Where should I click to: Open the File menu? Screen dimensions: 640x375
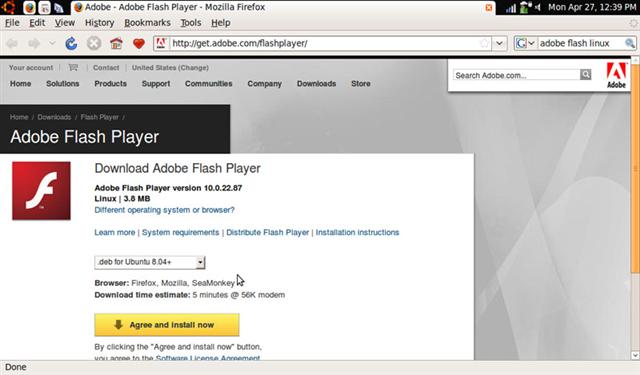(x=12, y=23)
